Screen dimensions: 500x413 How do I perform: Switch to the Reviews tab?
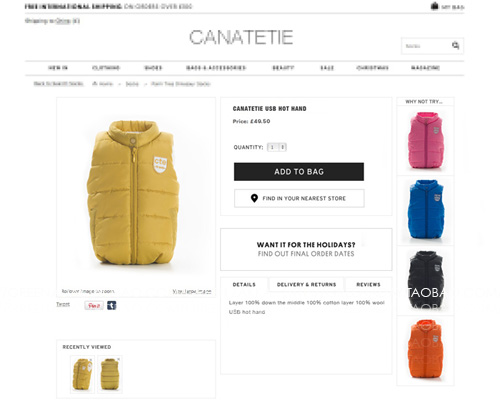click(368, 284)
